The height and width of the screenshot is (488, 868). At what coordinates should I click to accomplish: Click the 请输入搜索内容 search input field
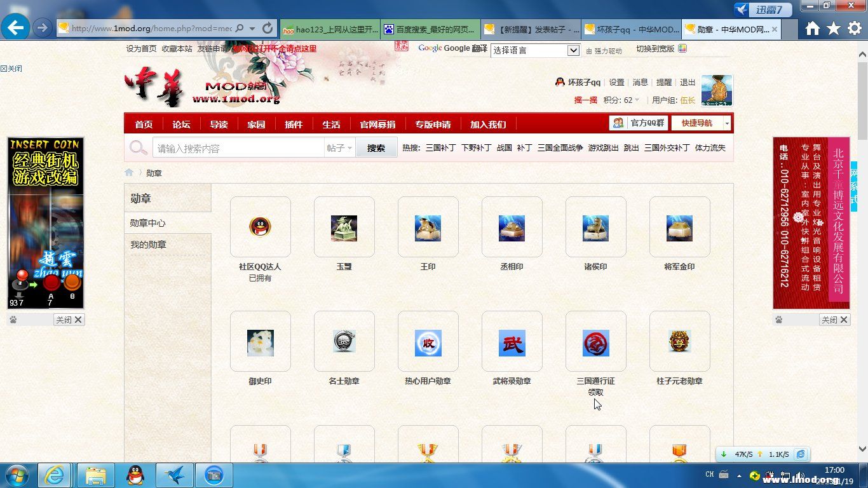[238, 148]
